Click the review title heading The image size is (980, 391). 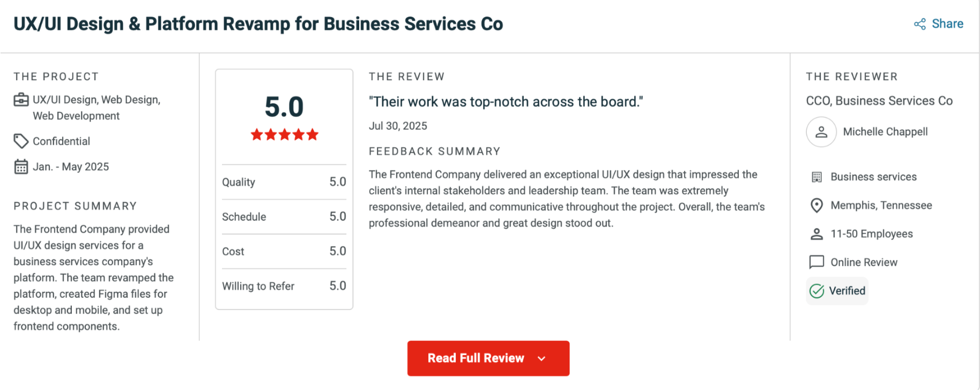coord(506,102)
